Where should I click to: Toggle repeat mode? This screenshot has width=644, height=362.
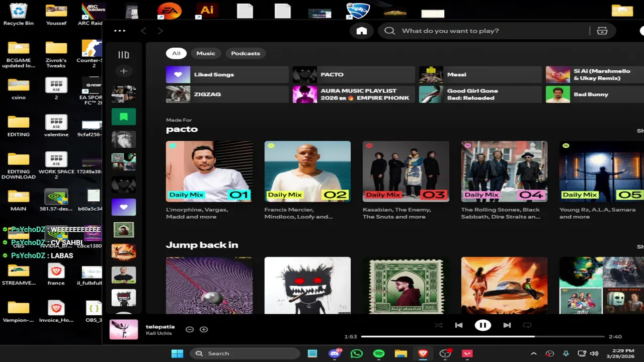[527, 325]
